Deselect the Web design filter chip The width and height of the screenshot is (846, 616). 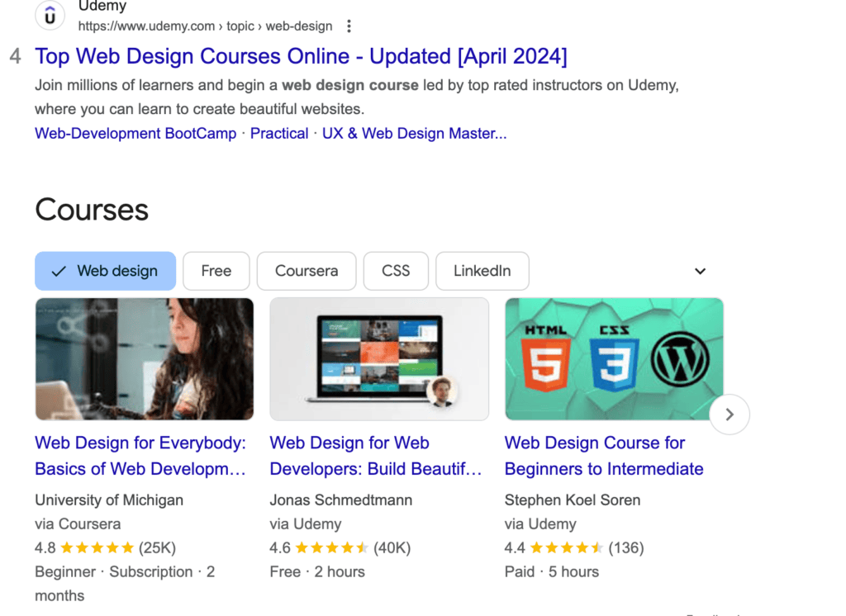[x=105, y=271]
